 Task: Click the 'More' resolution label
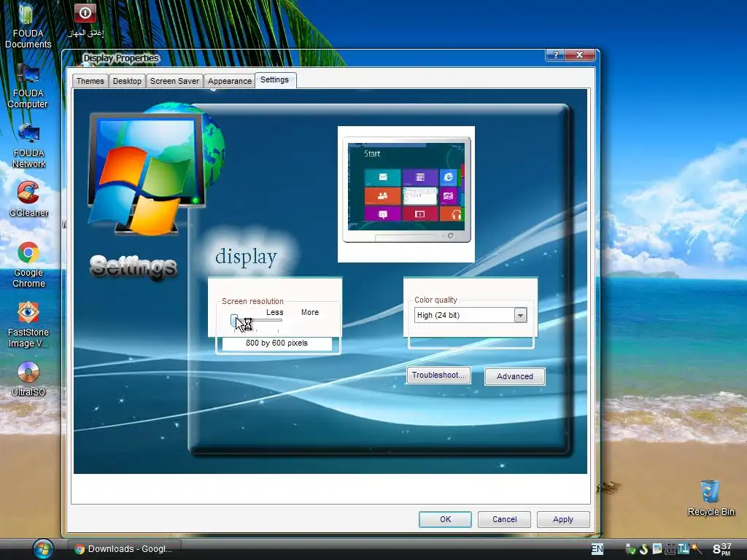coord(309,312)
